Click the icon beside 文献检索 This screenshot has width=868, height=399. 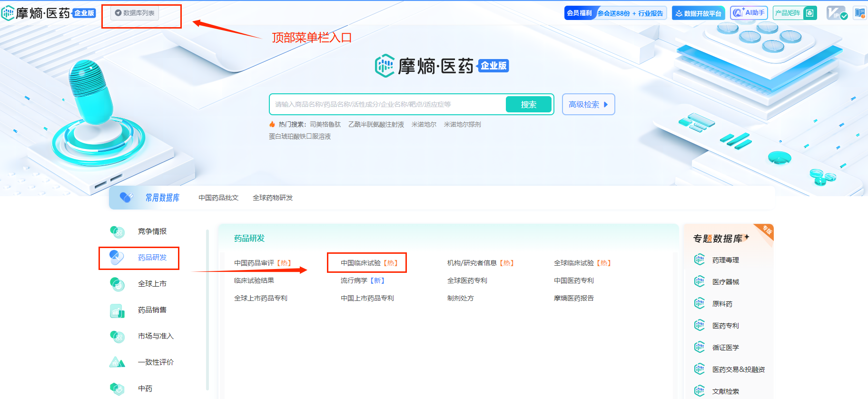699,391
